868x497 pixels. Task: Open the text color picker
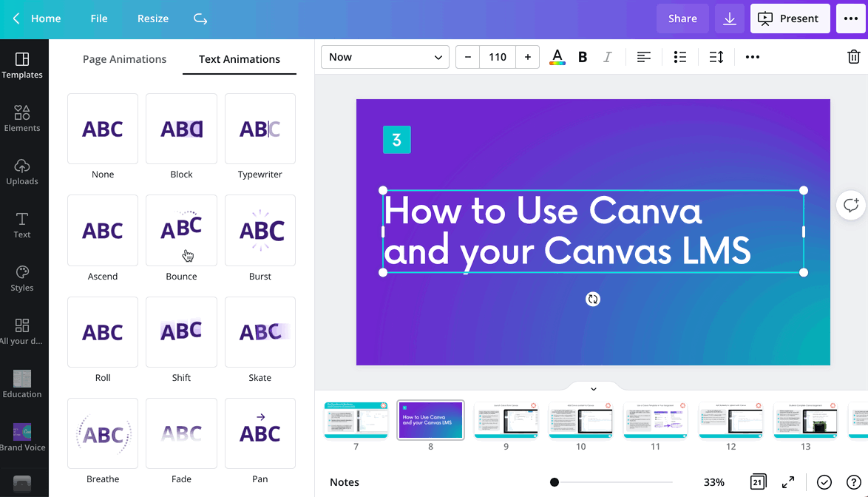click(557, 57)
